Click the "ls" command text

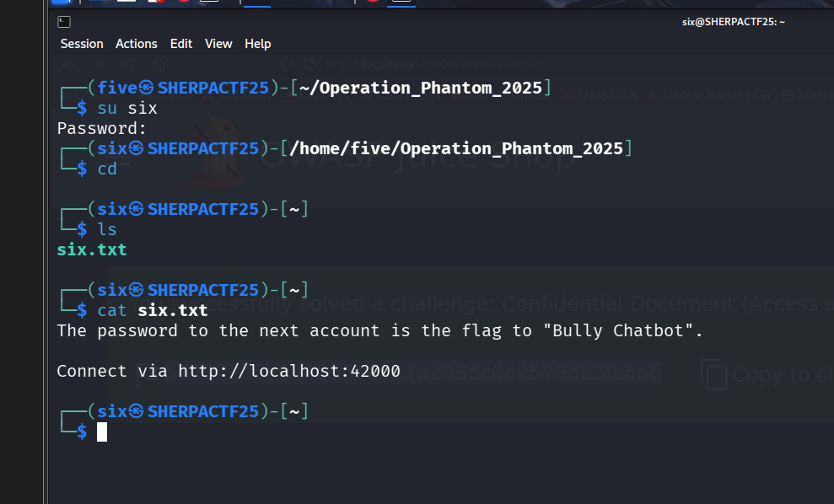point(107,229)
